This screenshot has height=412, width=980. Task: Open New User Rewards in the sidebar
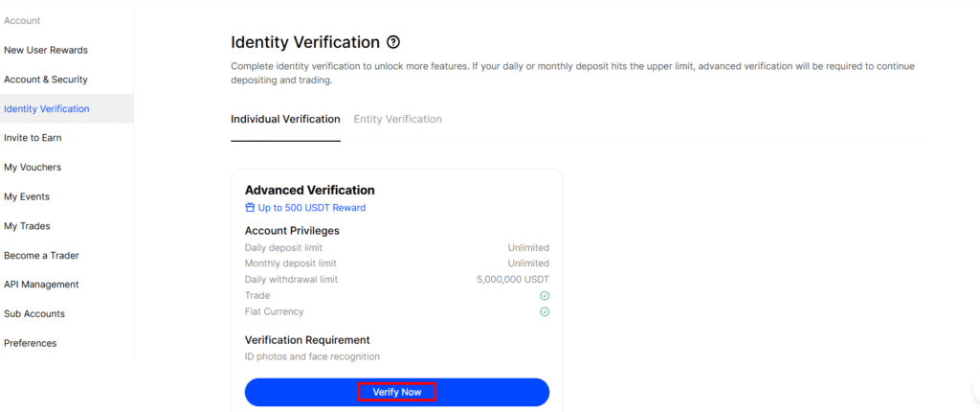pyautogui.click(x=46, y=50)
